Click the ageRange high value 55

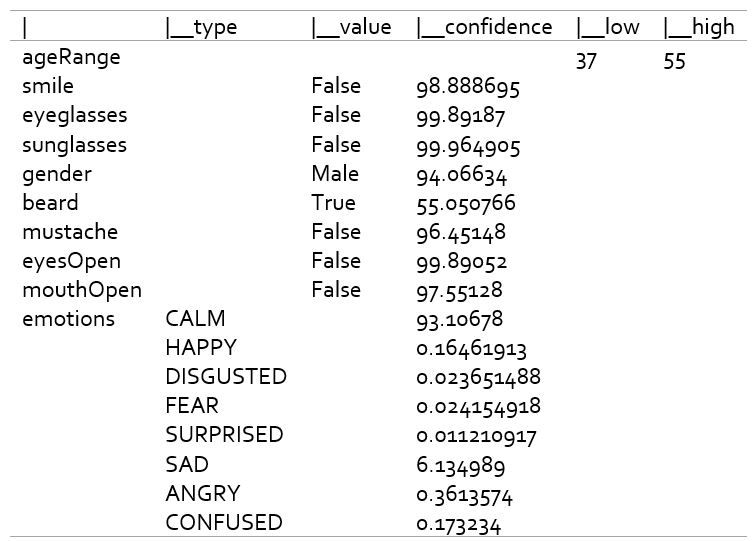click(x=674, y=61)
